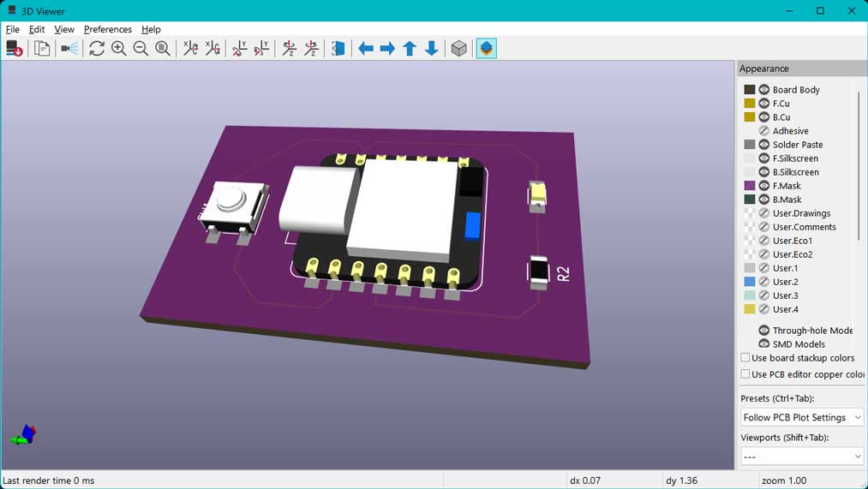
Task: Open the Edit menu
Action: (x=37, y=29)
